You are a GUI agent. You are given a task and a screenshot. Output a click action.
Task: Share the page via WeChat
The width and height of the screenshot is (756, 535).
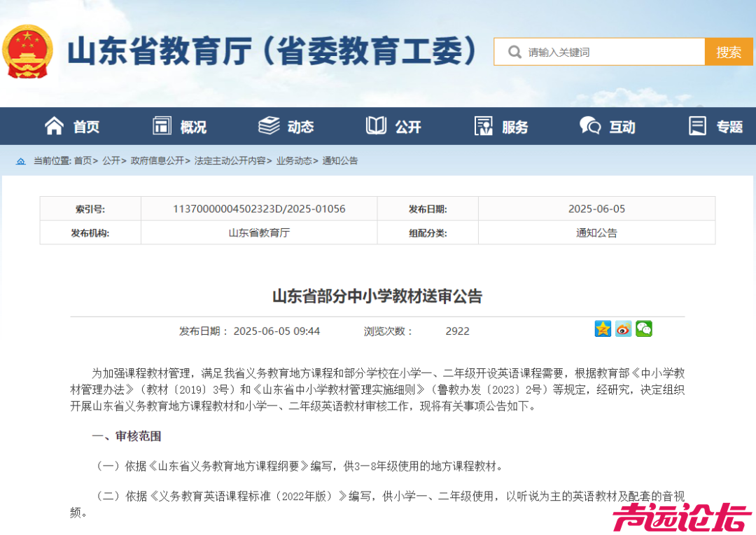point(643,328)
